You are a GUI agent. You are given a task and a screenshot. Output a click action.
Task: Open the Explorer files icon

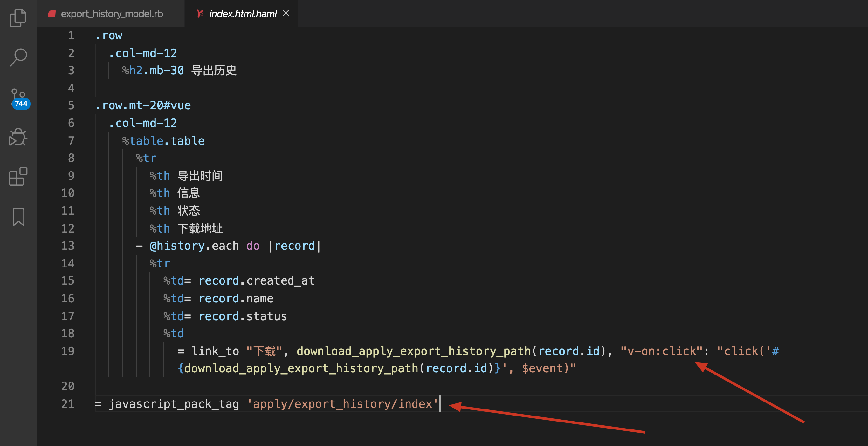pyautogui.click(x=18, y=18)
